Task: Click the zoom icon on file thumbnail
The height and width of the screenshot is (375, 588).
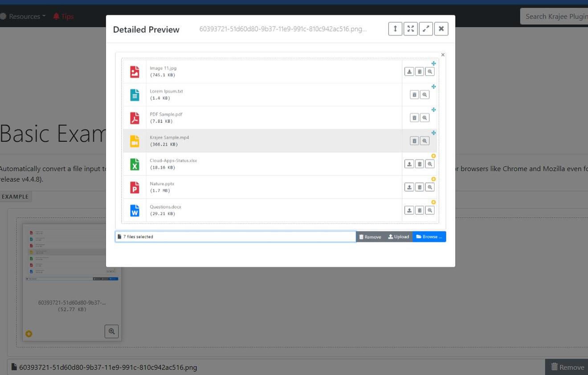Action: click(111, 331)
